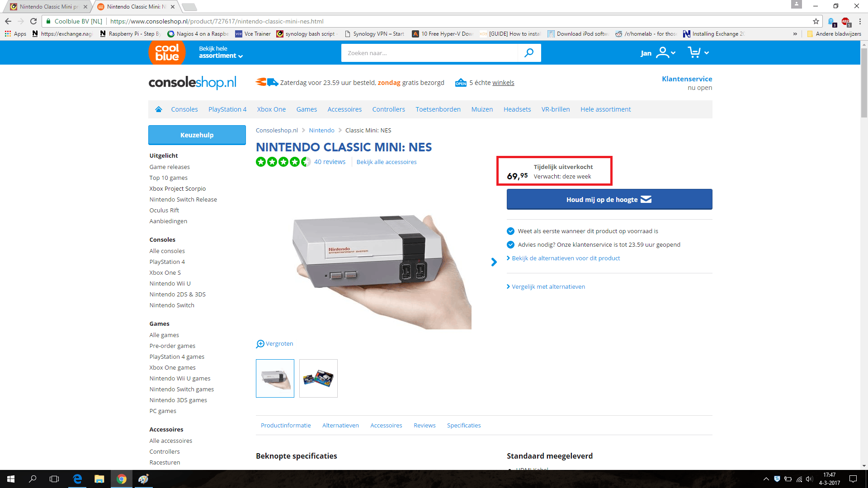Viewport: 868px width, 488px height.
Task: Open the shopping cart icon
Action: coord(694,52)
